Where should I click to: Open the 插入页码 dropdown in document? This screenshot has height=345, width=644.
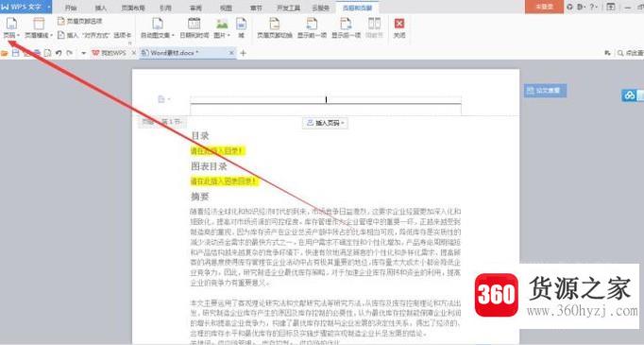pyautogui.click(x=325, y=123)
